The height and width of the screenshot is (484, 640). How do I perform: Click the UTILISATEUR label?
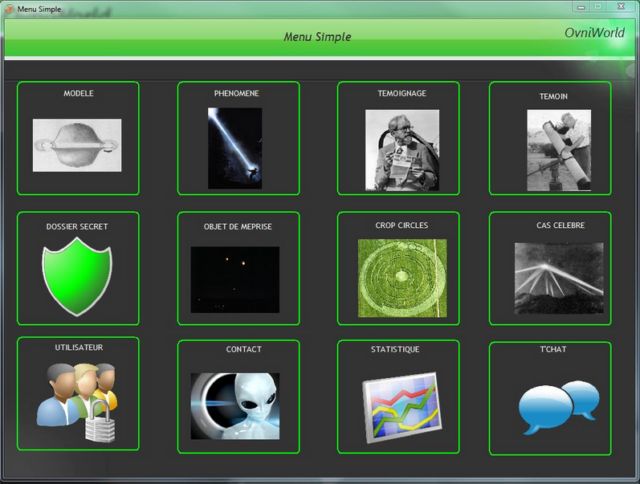79,347
